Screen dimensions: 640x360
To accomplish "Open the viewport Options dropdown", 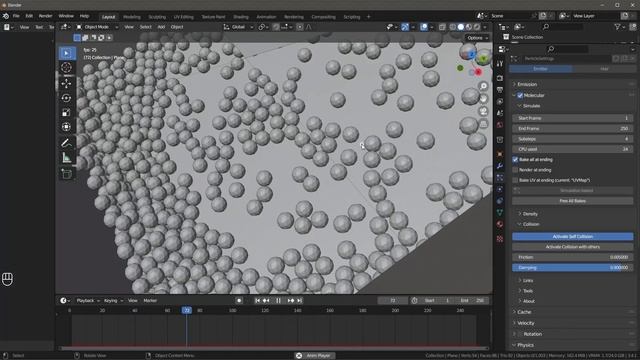I will pos(477,38).
